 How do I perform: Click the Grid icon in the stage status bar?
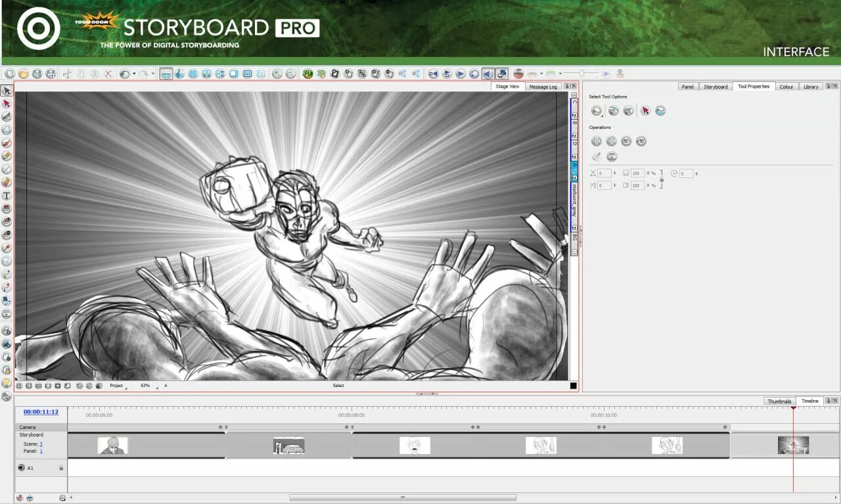19,386
